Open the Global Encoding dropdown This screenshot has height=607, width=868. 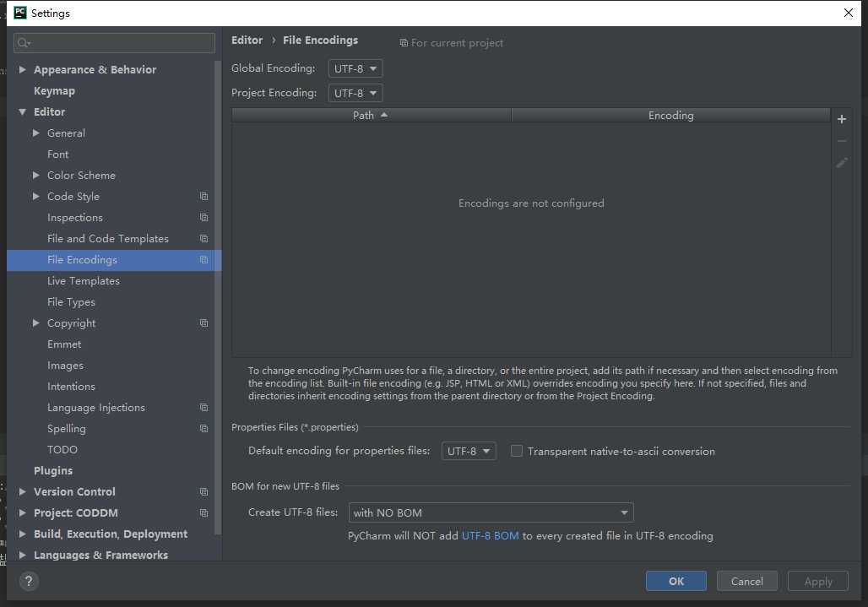[x=355, y=68]
